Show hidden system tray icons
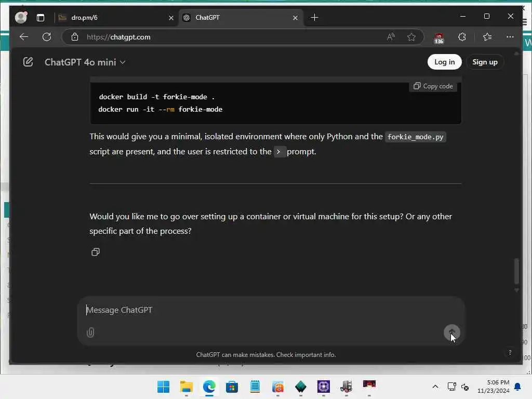The image size is (532, 399). (x=435, y=387)
